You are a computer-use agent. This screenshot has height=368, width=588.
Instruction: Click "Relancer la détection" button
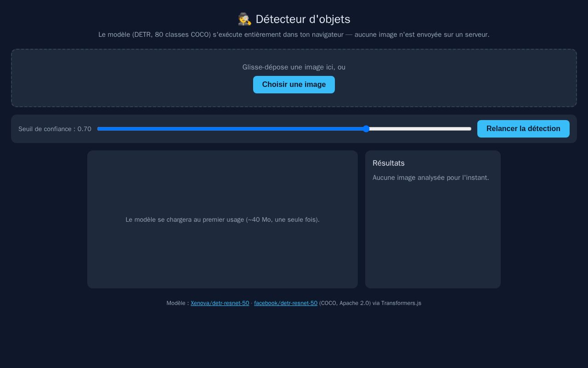pyautogui.click(x=523, y=129)
